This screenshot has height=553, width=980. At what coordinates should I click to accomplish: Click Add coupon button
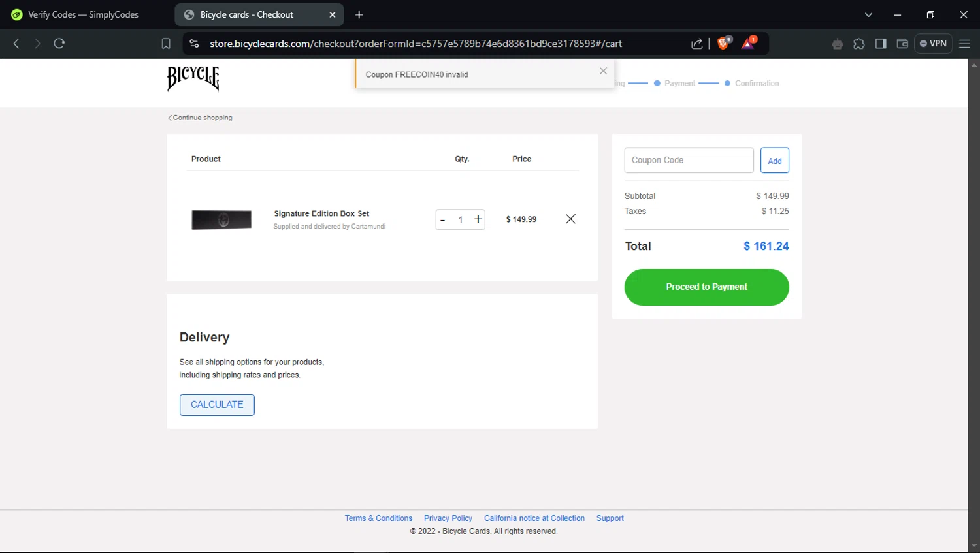click(775, 160)
